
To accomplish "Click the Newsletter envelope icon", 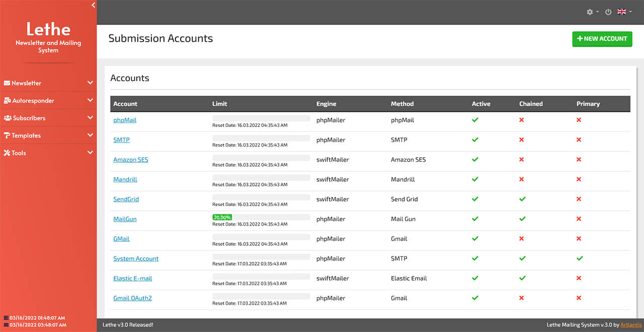I will coord(7,83).
